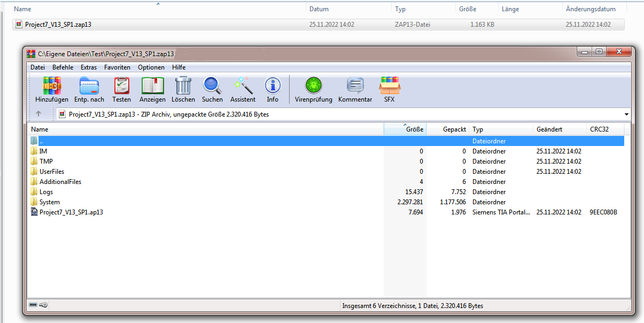The height and width of the screenshot is (323, 644).
Task: Go up one folder arrow
Action: (x=38, y=114)
